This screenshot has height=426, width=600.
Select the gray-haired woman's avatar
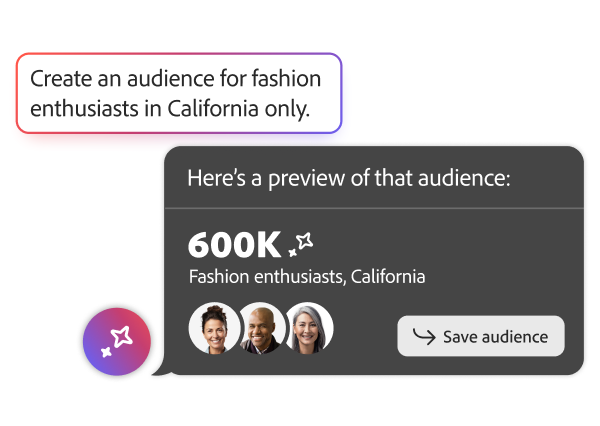click(307, 328)
